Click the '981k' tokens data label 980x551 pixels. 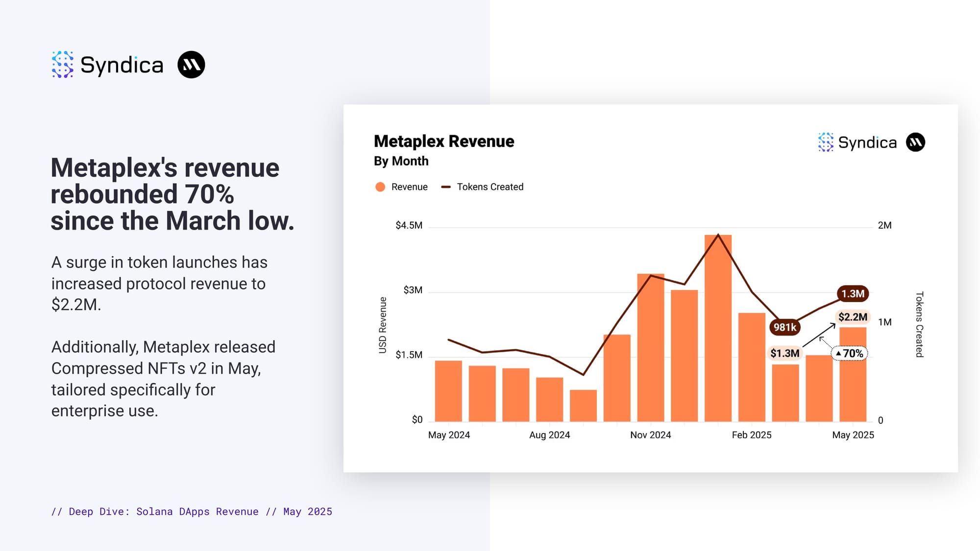click(784, 328)
